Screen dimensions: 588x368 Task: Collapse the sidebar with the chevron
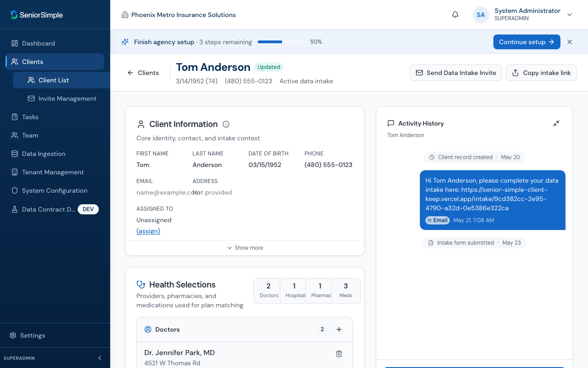click(100, 358)
